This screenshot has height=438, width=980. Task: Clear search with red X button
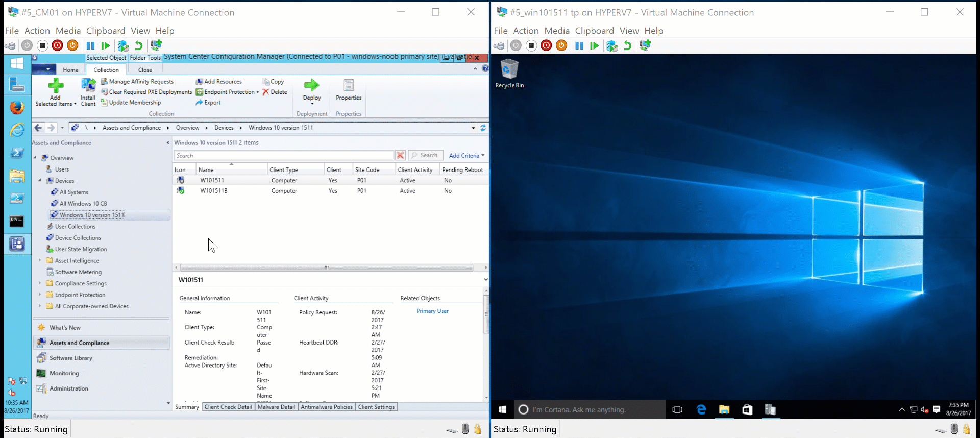point(400,155)
